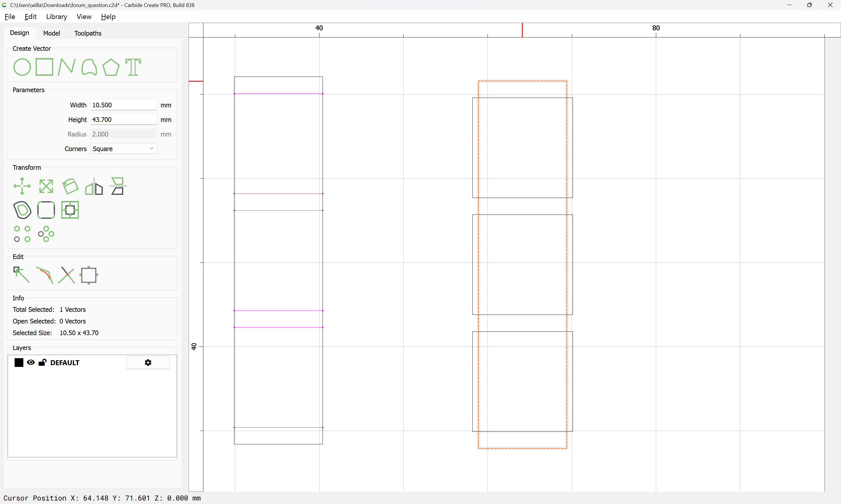
Task: Open the Corners dropdown showing Square
Action: click(124, 149)
